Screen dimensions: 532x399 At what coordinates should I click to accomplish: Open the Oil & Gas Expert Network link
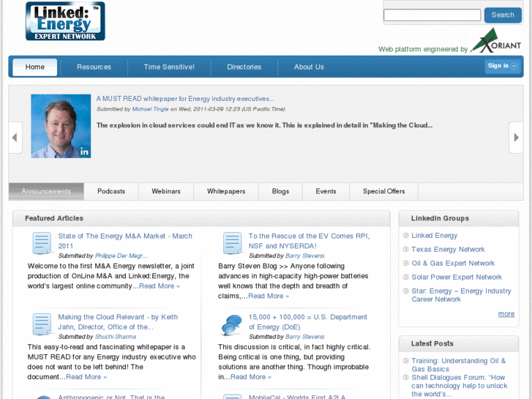click(453, 263)
